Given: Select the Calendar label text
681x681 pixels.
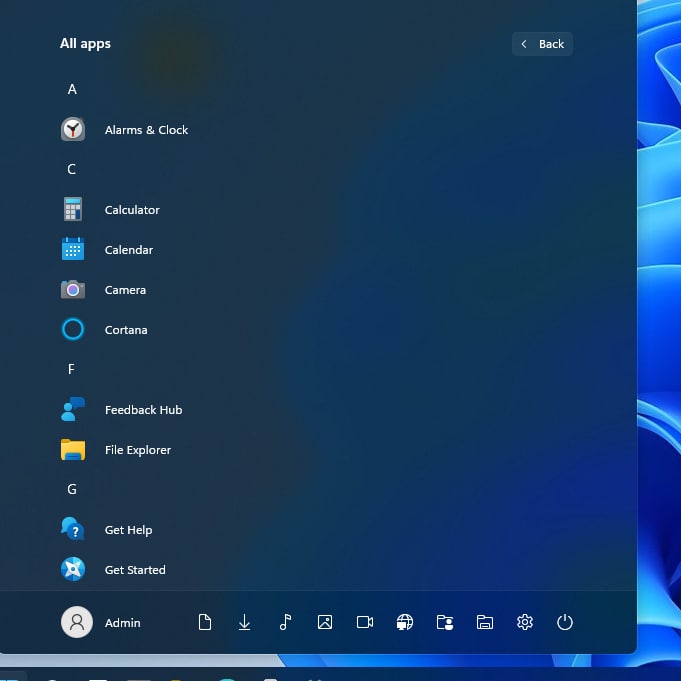Looking at the screenshot, I should (129, 250).
